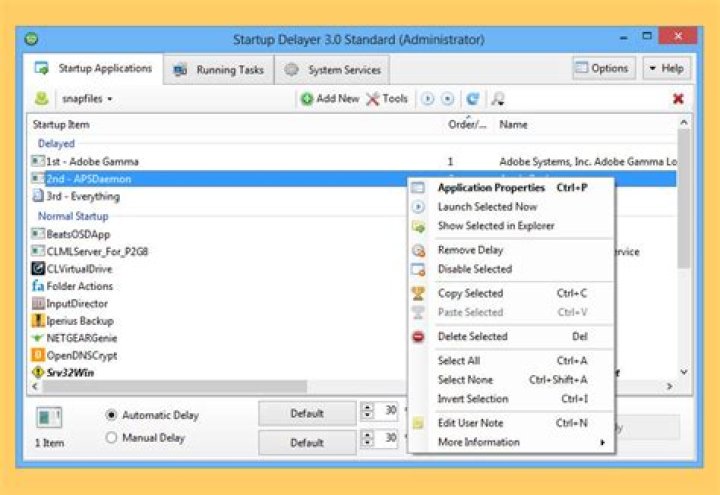
Task: Choose Disable Selected menu entry
Action: 512,269
